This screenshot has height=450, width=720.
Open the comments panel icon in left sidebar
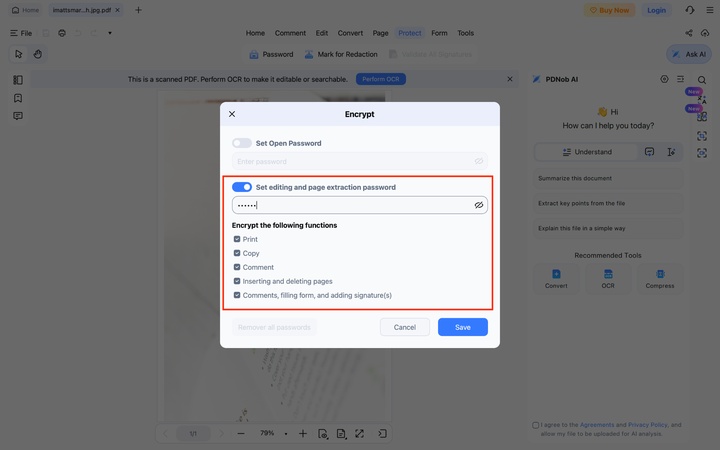click(x=18, y=116)
